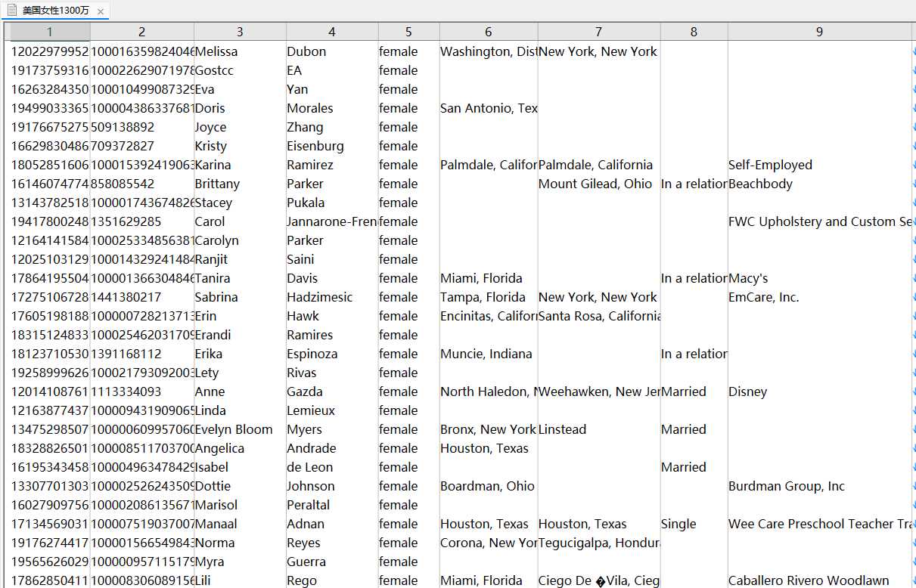916x588 pixels.
Task: Click the Caballero Rivero Woodlawn cell
Action: point(820,580)
